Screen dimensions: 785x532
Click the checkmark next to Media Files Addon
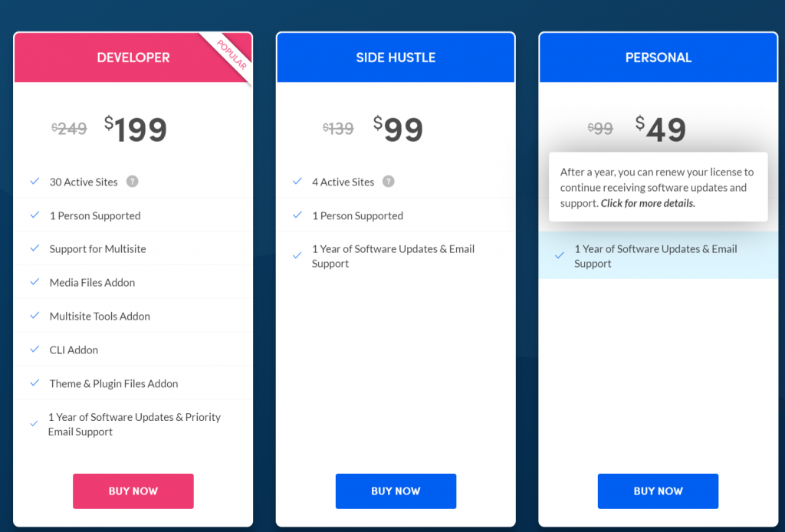(x=34, y=282)
